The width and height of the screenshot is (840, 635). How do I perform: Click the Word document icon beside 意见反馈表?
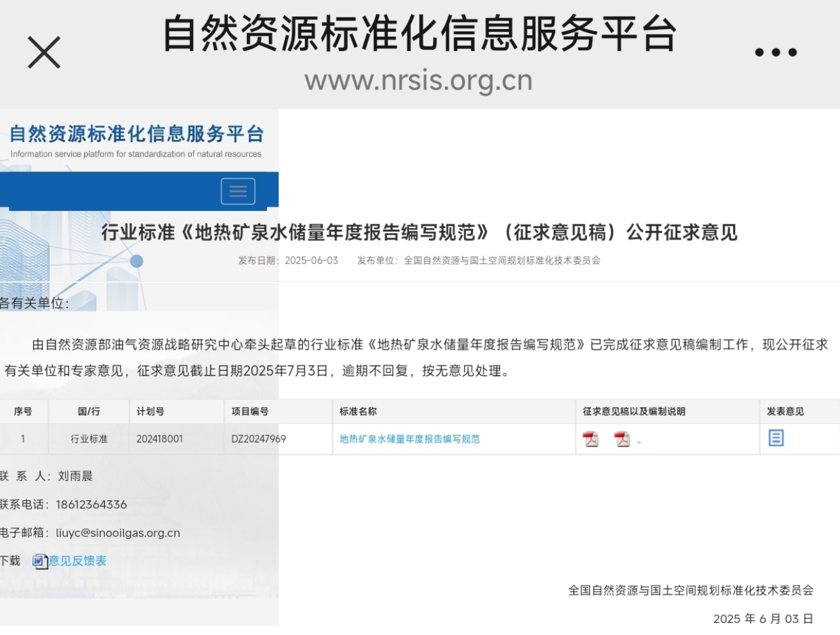pyautogui.click(x=40, y=561)
